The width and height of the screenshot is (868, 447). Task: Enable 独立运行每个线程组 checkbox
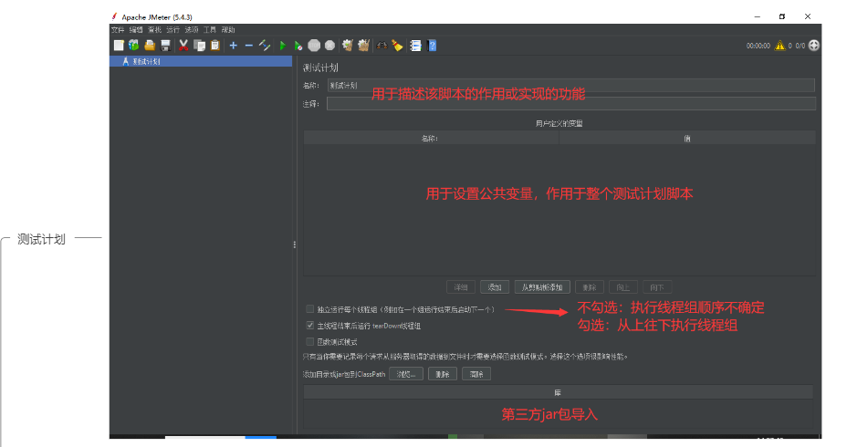[310, 309]
